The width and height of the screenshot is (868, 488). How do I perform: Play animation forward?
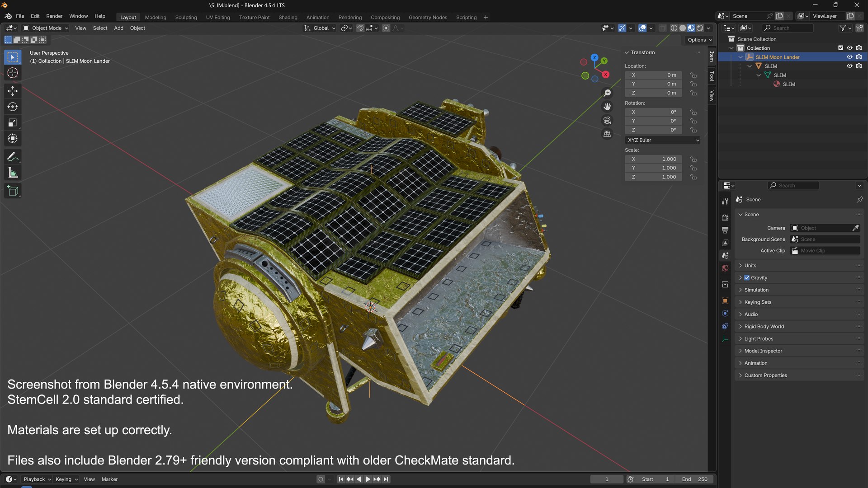coord(368,479)
